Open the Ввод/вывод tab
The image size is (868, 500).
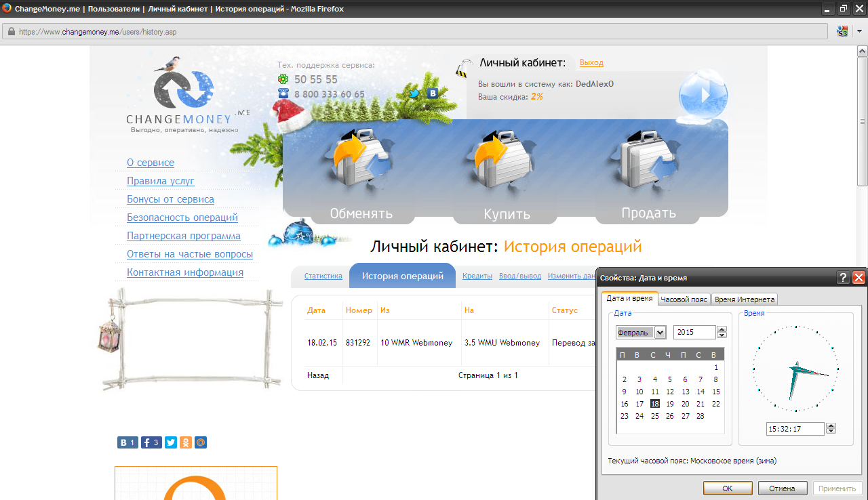pyautogui.click(x=520, y=276)
